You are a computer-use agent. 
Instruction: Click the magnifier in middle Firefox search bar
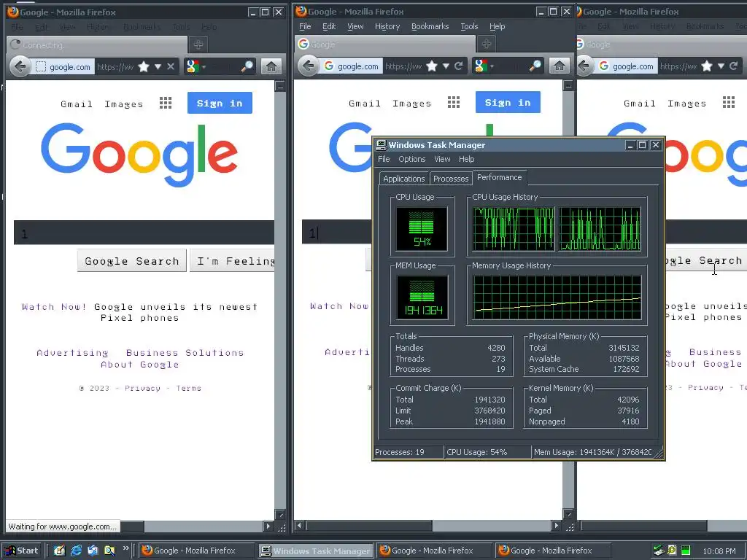point(535,66)
